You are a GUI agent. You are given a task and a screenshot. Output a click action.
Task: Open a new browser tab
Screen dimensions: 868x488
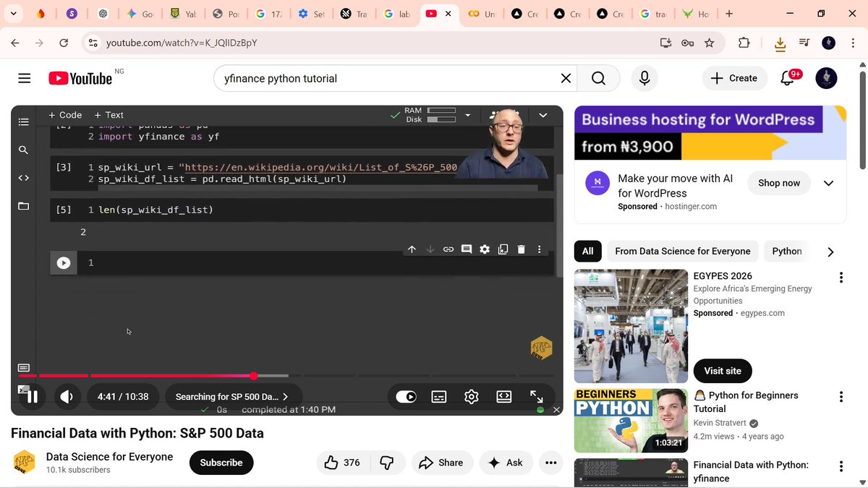(x=728, y=14)
